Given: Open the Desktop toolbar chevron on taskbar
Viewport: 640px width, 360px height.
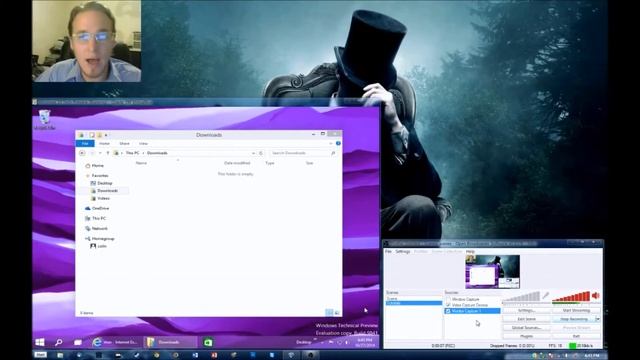Looking at the screenshot, I should pos(315,340).
